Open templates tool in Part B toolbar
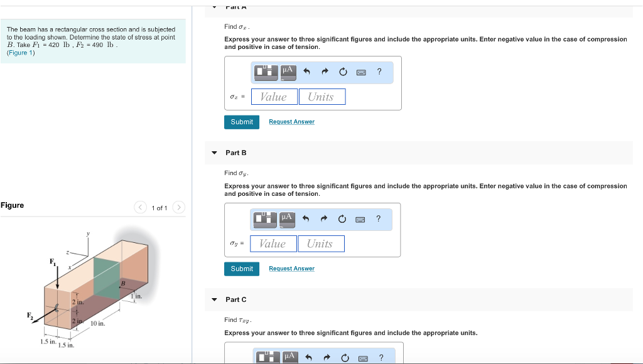The image size is (643, 364). coord(265,219)
